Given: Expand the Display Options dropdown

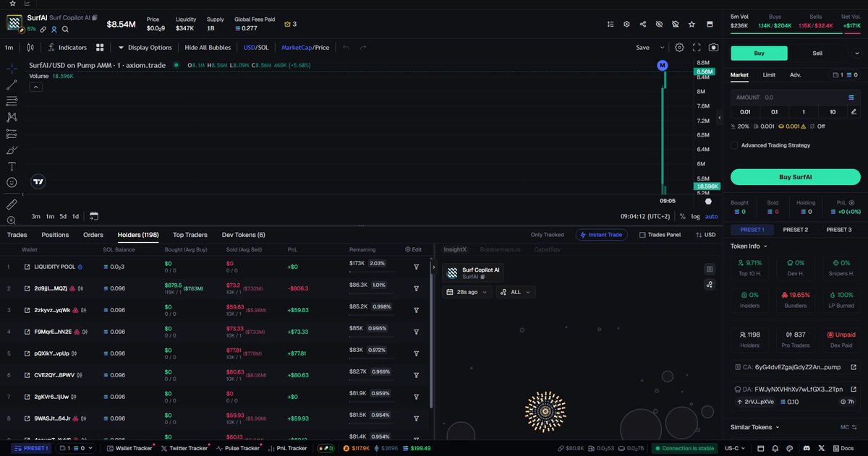Looking at the screenshot, I should (x=145, y=48).
